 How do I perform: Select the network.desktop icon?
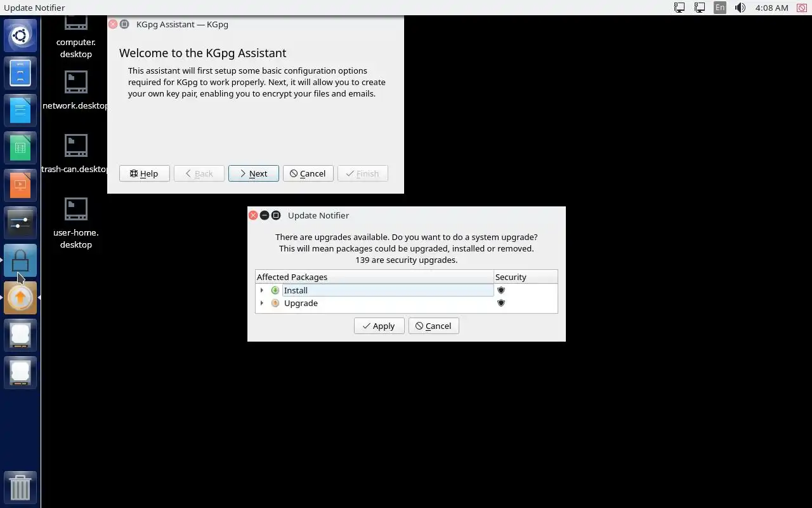pyautogui.click(x=75, y=90)
